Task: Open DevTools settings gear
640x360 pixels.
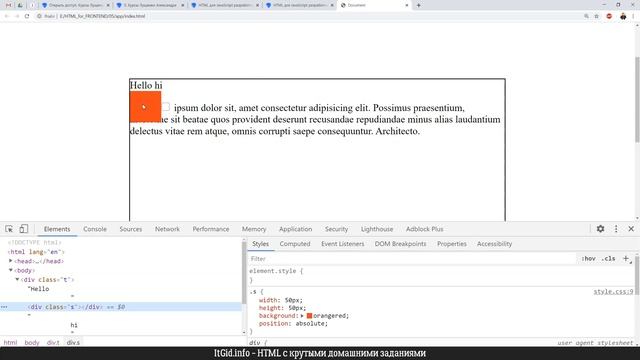Action: tap(600, 229)
